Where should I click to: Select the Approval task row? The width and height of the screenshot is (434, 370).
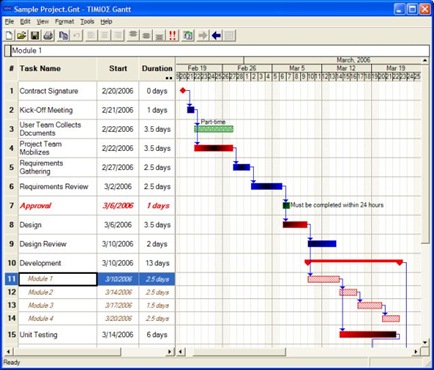point(90,206)
